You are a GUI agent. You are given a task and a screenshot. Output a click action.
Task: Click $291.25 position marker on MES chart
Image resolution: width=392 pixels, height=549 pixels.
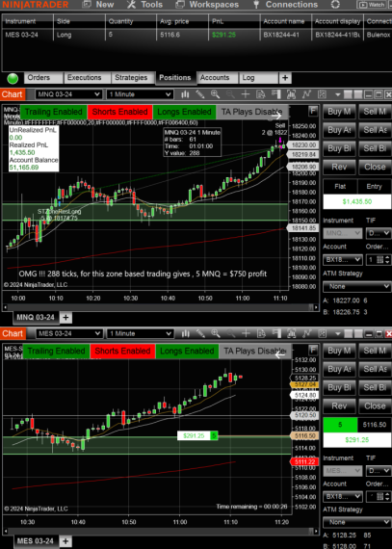[x=197, y=436]
